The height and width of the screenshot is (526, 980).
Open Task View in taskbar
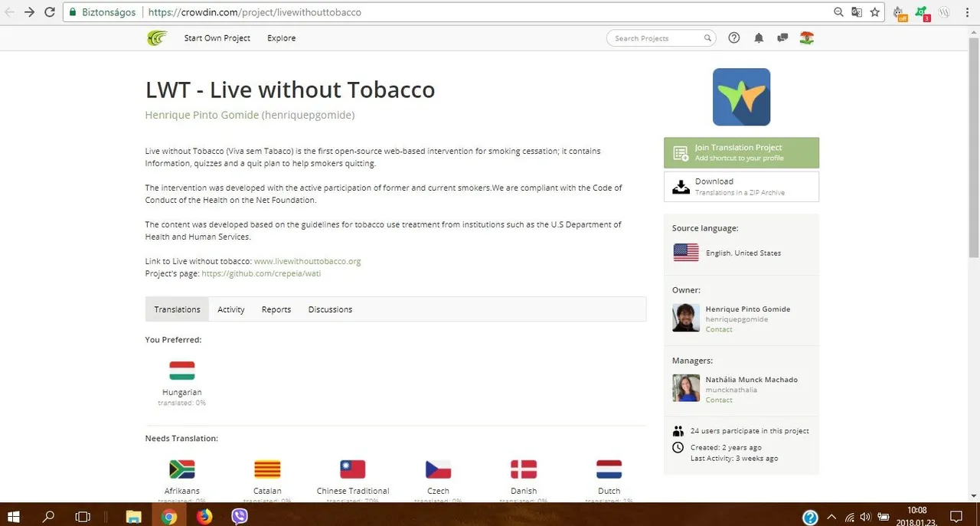pyautogui.click(x=83, y=517)
